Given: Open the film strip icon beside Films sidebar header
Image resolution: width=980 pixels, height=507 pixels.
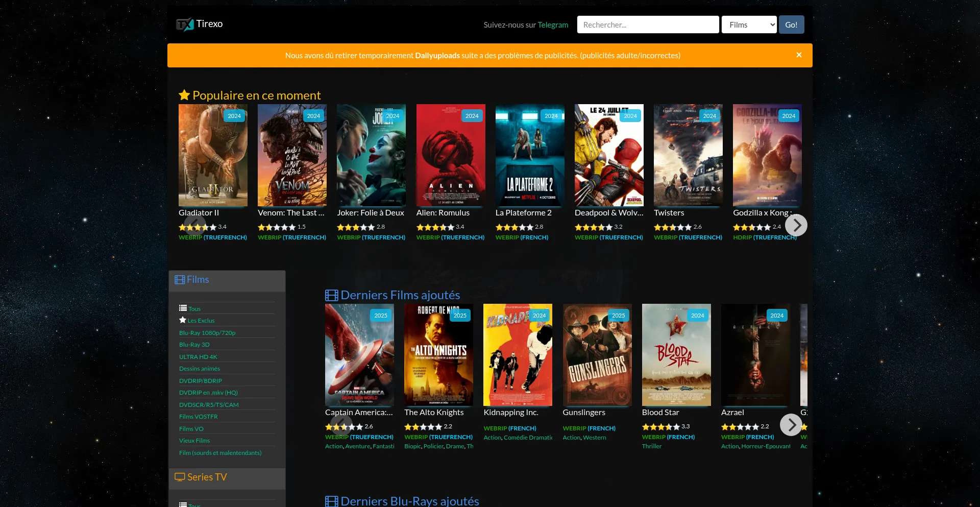Looking at the screenshot, I should pos(180,280).
